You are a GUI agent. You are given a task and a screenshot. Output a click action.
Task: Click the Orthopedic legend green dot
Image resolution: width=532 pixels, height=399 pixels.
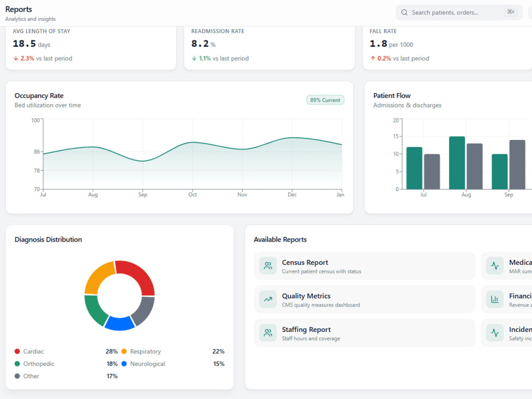click(18, 364)
